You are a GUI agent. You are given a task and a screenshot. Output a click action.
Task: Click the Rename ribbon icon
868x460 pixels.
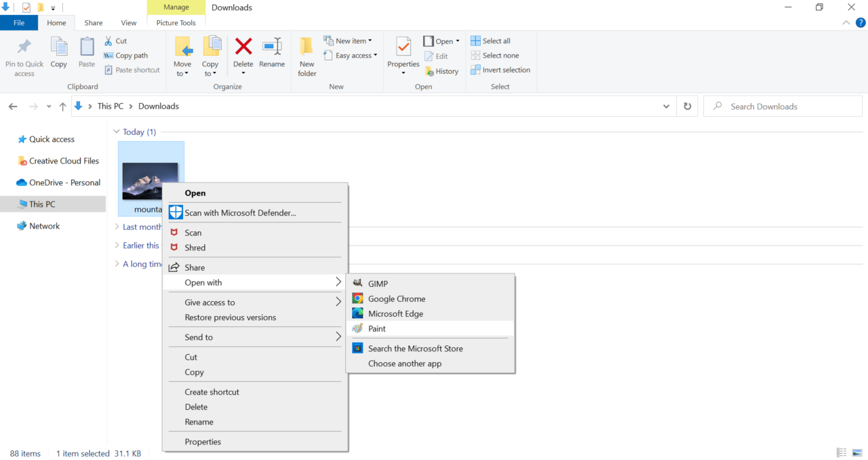click(272, 47)
